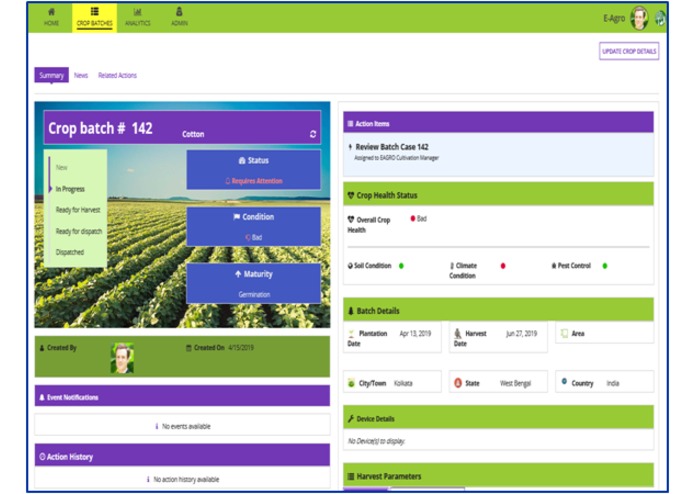This screenshot has height=494, width=695.
Task: Click the user avatar in header
Action: tap(639, 18)
